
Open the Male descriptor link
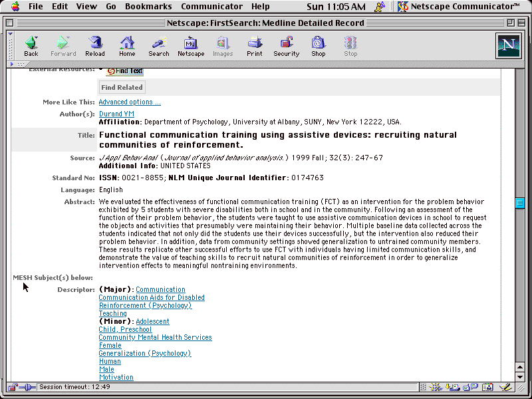click(106, 369)
